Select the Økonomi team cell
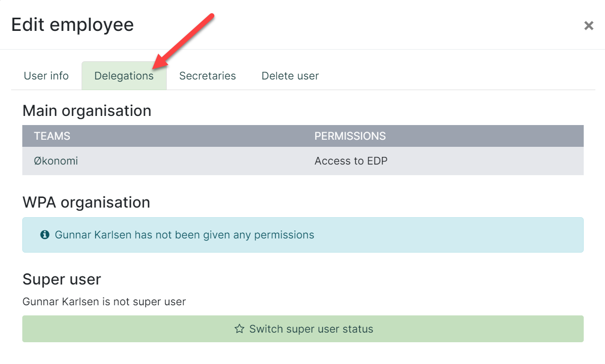 (x=56, y=161)
